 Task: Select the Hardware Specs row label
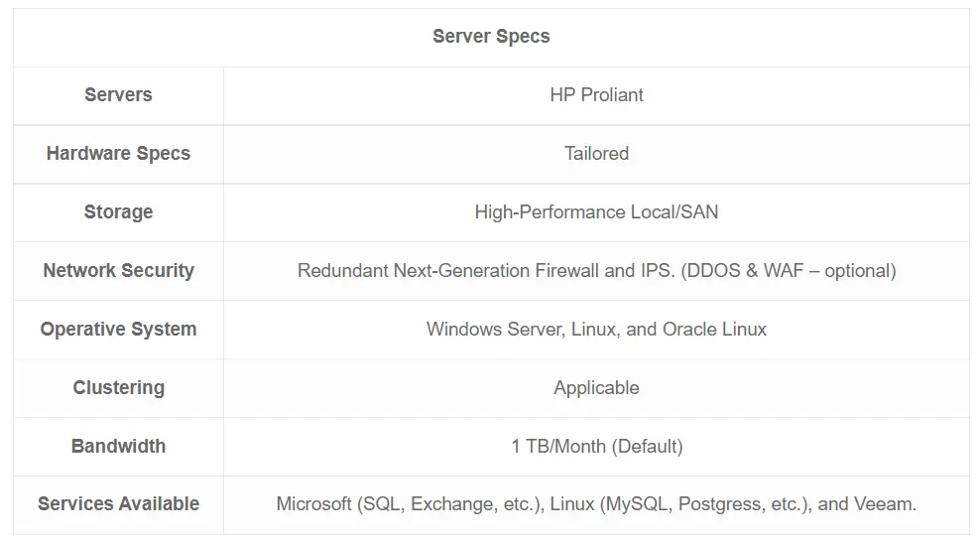click(118, 154)
